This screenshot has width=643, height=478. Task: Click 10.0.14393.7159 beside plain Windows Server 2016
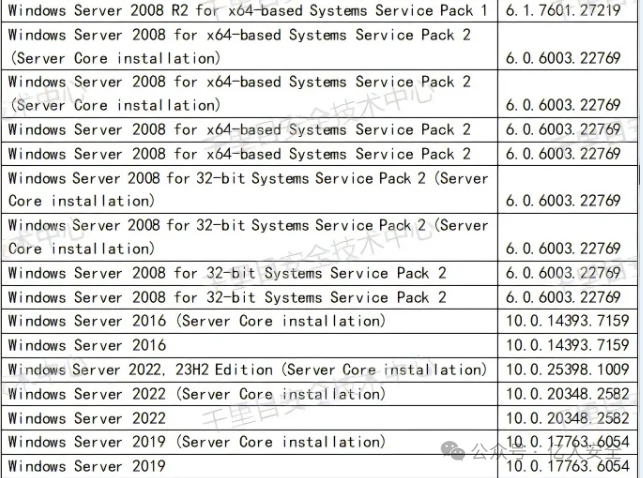pos(568,345)
